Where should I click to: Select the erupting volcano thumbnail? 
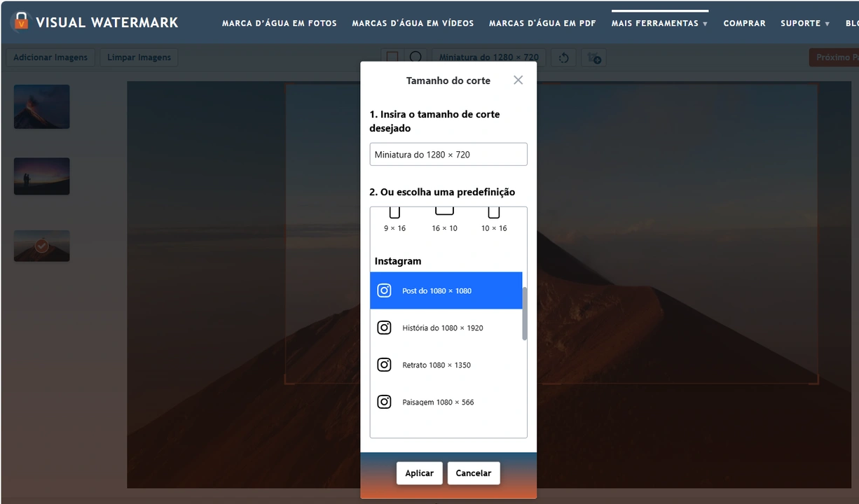(41, 106)
